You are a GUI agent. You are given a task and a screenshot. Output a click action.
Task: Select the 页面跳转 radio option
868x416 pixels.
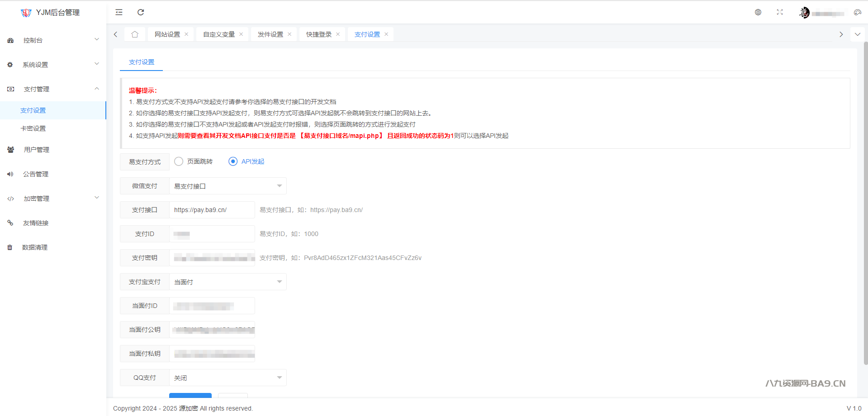tap(179, 161)
